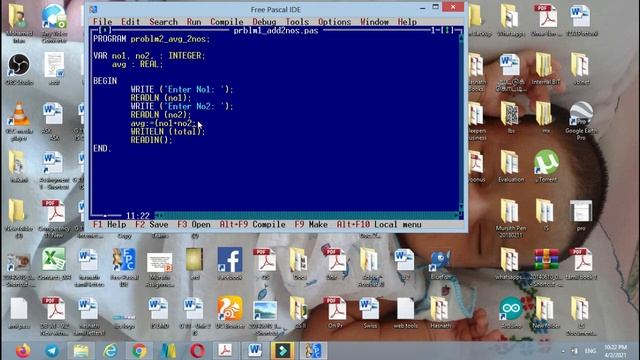Open Google Chrome from the taskbar
Viewport: 640px width, 360px height.
click(x=139, y=351)
